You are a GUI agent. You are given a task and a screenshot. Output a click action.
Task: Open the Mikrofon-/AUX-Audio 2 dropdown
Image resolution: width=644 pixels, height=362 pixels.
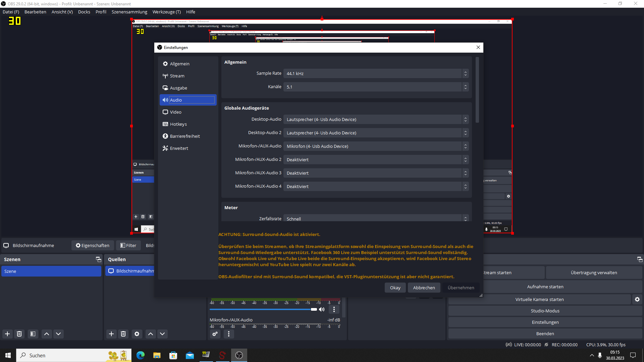coord(376,160)
